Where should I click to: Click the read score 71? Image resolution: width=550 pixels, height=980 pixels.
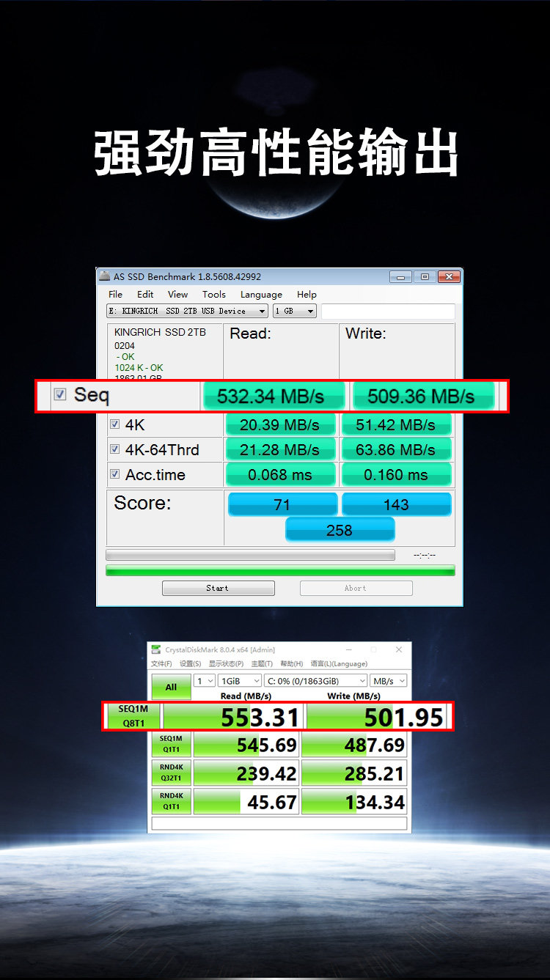(282, 504)
